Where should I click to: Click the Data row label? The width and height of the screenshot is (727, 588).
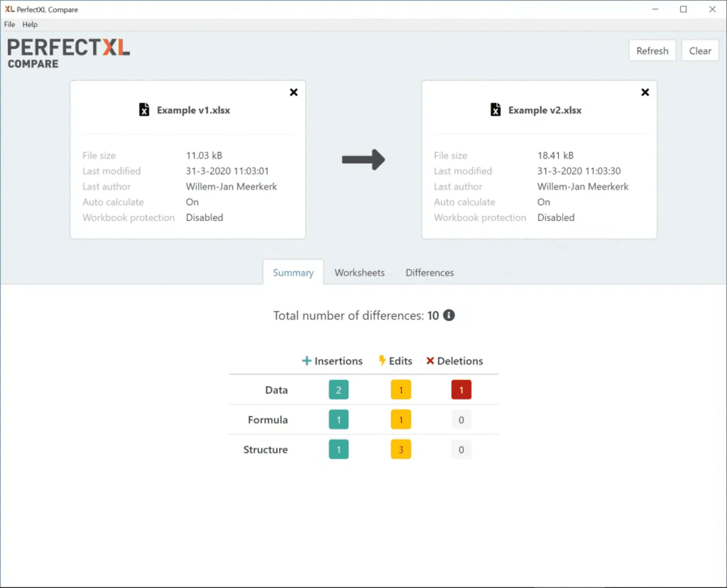[x=276, y=390]
